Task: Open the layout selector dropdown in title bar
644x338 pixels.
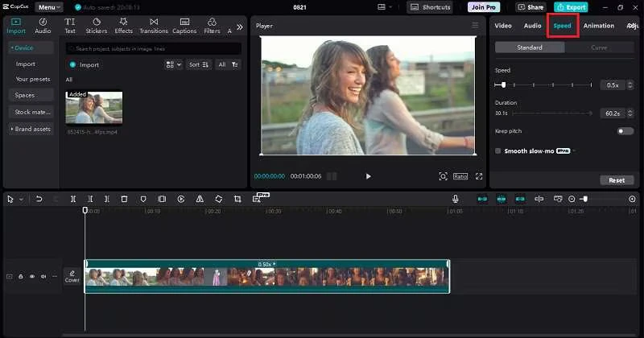Action: tap(385, 7)
